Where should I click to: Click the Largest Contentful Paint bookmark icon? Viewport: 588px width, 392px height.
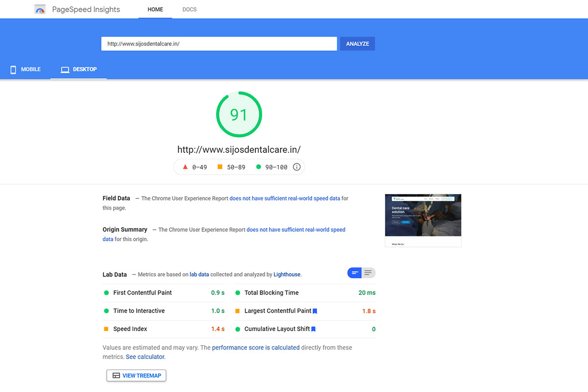[315, 311]
